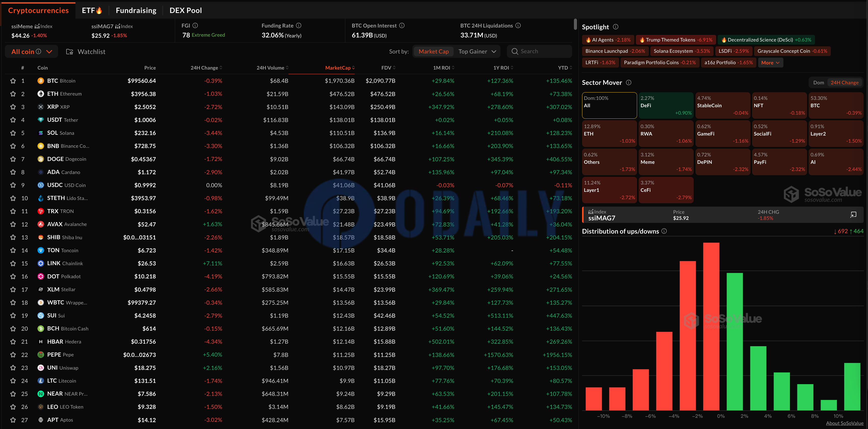868x429 pixels.
Task: Open the All coin dropdown
Action: click(32, 51)
